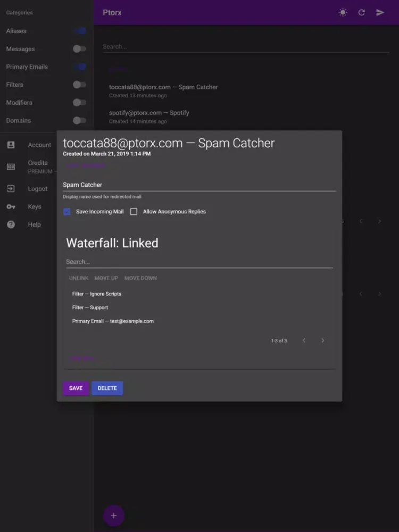Viewport: 399px width, 532px height.
Task: Uncheck Save Incoming Mail
Action: pyautogui.click(x=67, y=212)
